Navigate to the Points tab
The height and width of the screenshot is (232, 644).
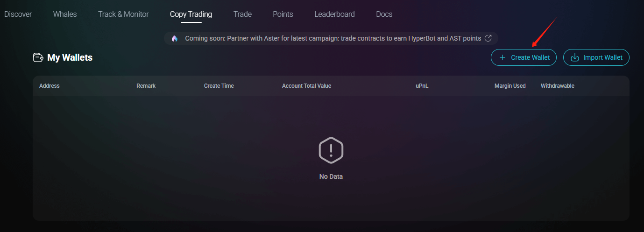pos(283,14)
